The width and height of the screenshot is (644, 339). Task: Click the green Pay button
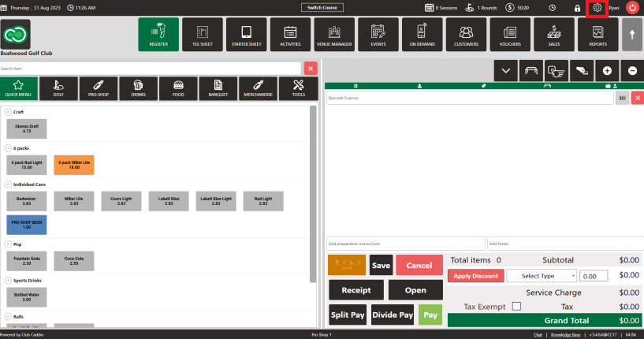(x=430, y=315)
